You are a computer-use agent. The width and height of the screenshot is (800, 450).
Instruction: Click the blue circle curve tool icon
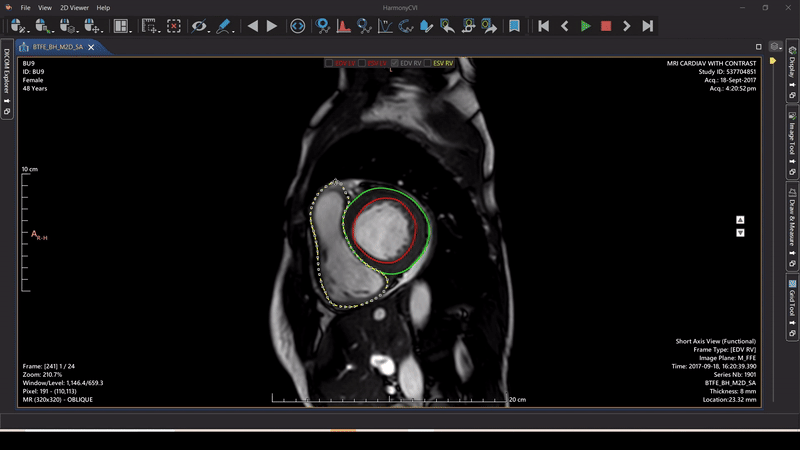[364, 26]
